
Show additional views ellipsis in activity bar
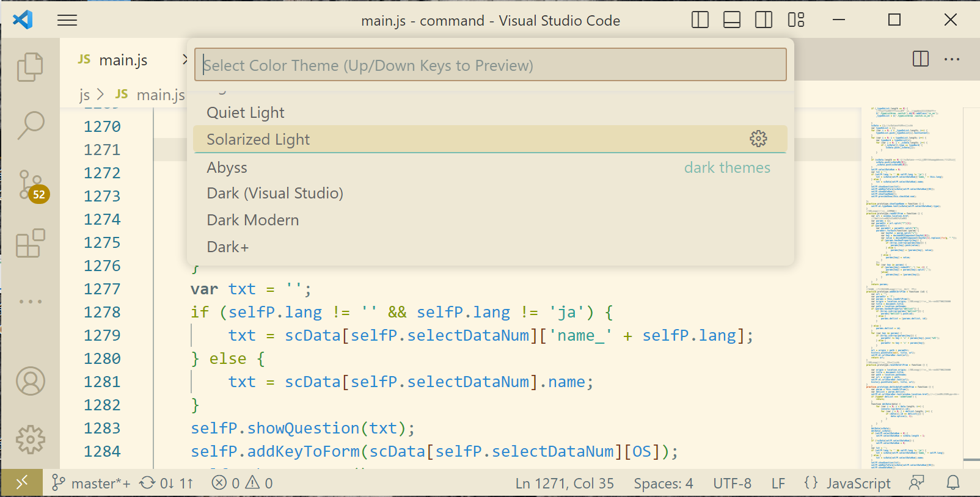click(x=30, y=302)
